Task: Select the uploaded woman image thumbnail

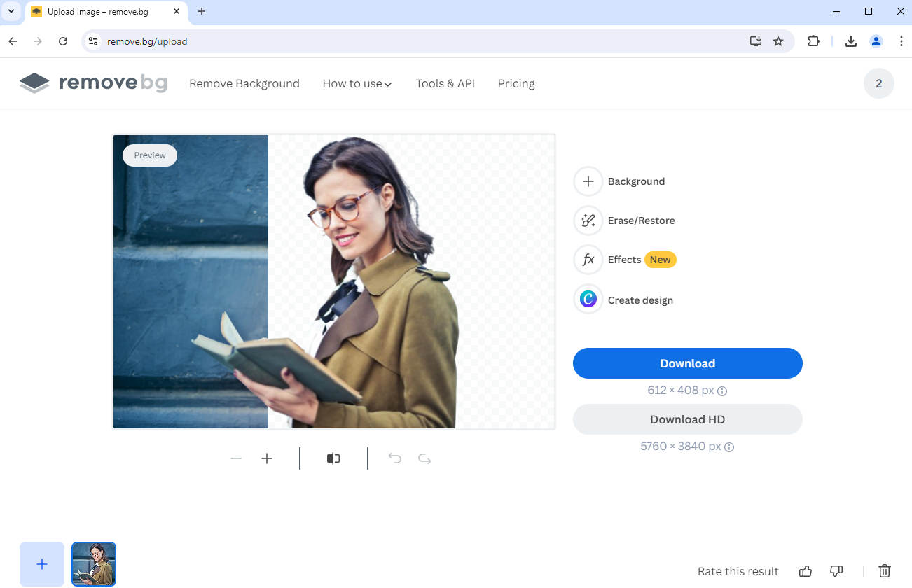Action: (94, 564)
